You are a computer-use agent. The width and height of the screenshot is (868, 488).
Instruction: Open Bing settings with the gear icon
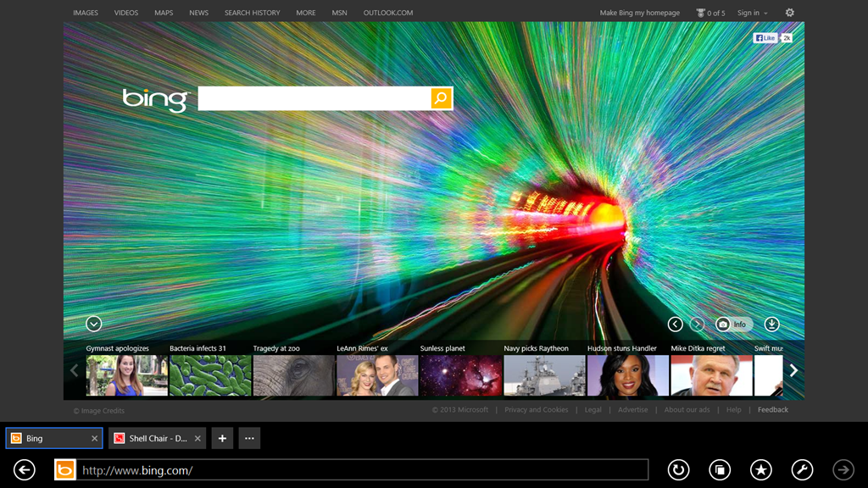[x=790, y=13]
